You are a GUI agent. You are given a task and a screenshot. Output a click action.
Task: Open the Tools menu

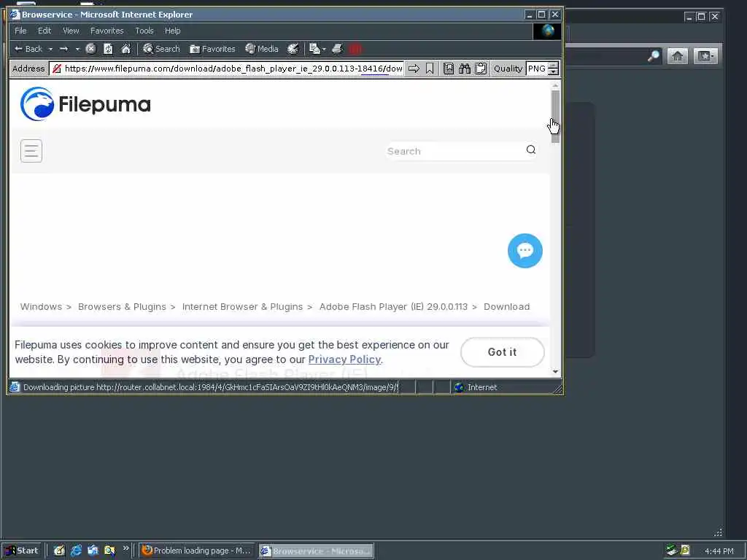(144, 31)
